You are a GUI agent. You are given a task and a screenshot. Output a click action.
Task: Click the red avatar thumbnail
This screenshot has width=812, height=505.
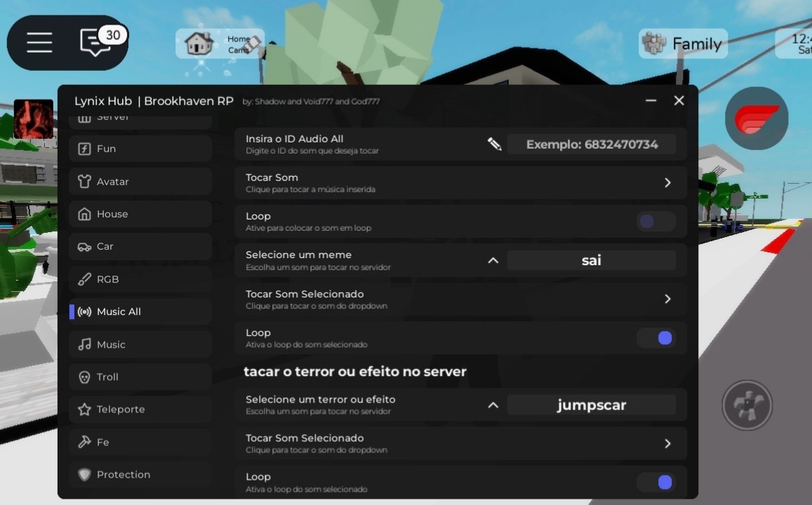(33, 119)
